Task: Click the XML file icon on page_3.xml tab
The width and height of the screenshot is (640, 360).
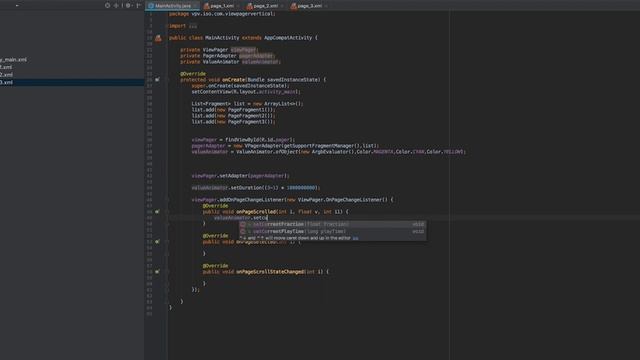Action: pyautogui.click(x=293, y=6)
